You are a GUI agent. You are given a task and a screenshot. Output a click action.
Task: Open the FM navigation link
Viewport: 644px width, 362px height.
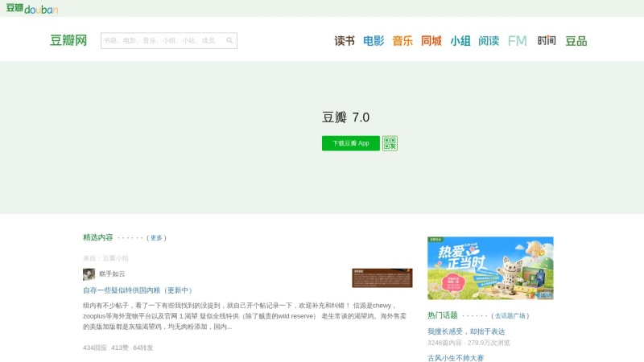point(517,41)
